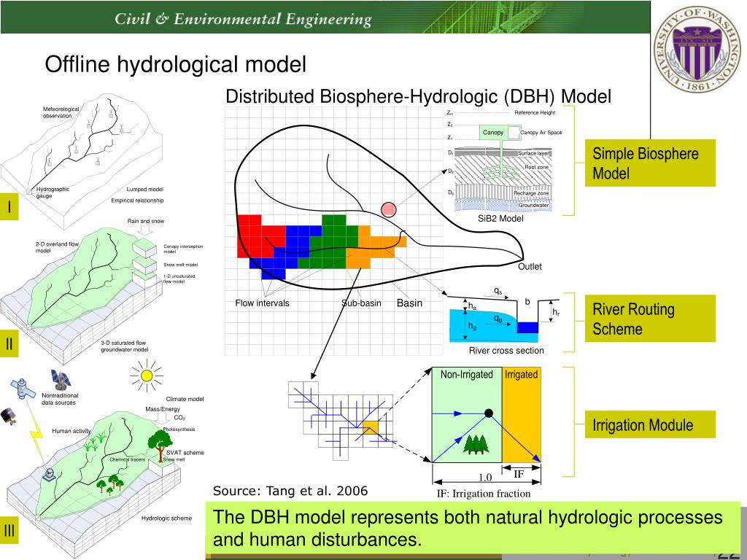The width and height of the screenshot is (747, 560).
Task: Click the Nontraditional data sources label
Action: 60,399
